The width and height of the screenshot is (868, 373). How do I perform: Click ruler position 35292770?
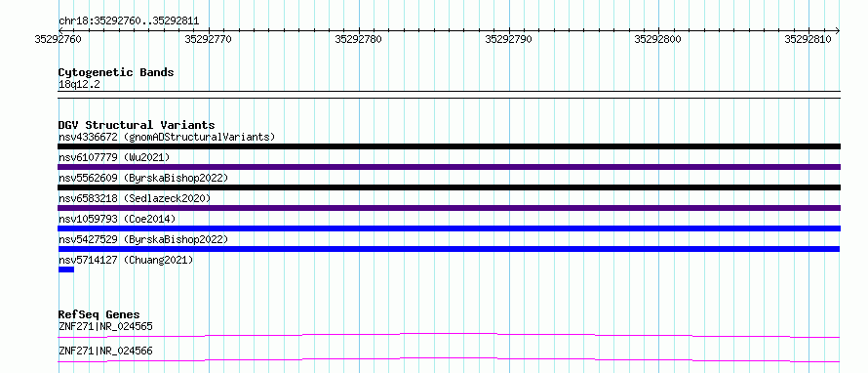click(208, 39)
